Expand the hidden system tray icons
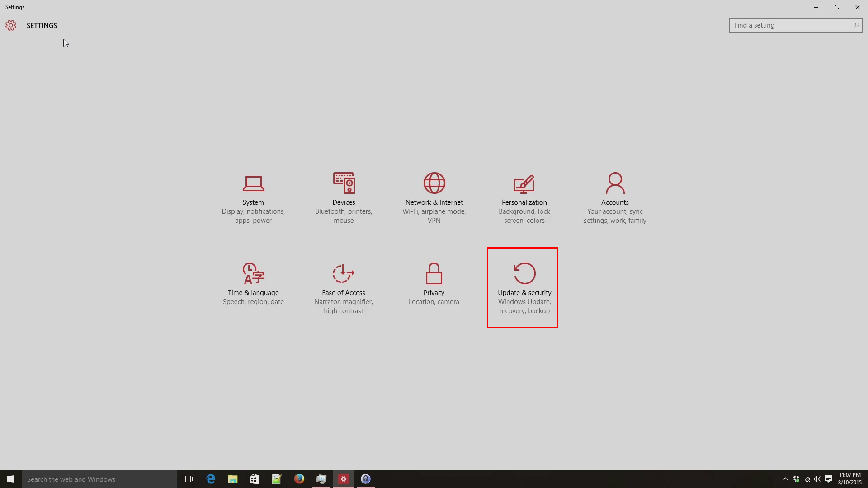 785,479
